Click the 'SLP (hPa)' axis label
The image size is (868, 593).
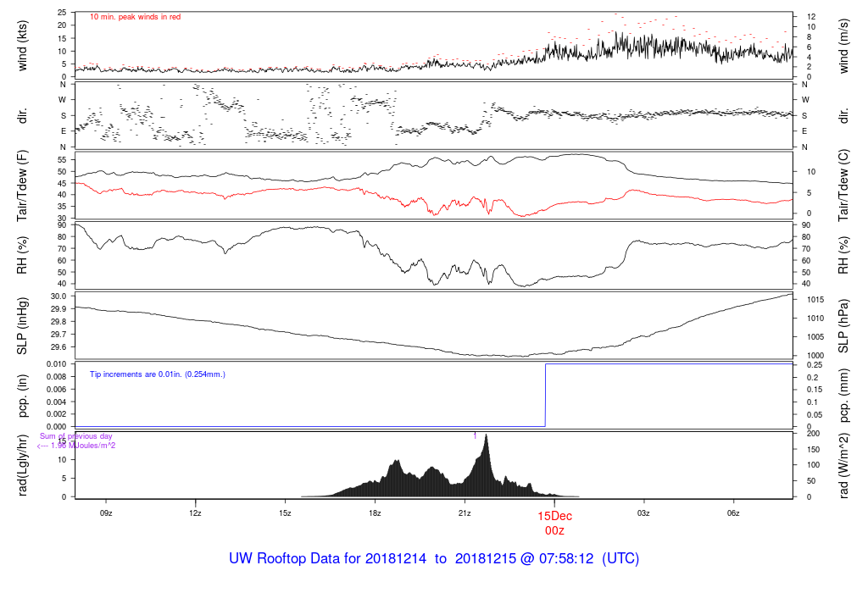843,326
